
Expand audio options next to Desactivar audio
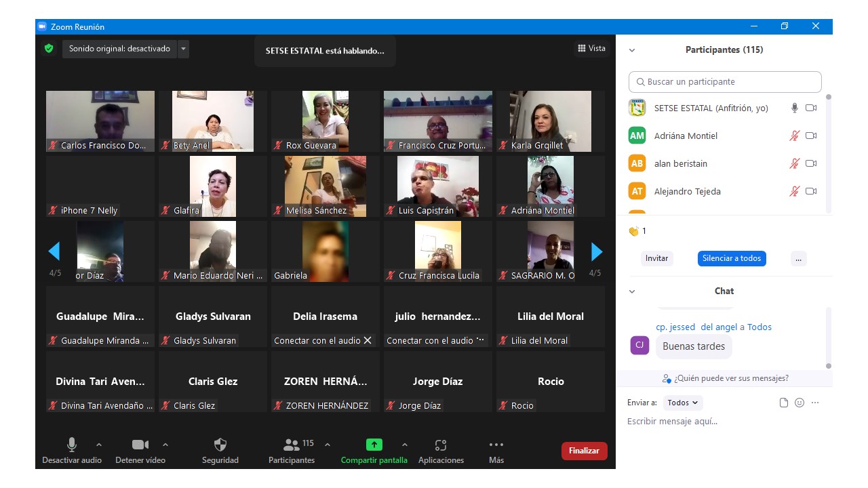click(x=99, y=445)
